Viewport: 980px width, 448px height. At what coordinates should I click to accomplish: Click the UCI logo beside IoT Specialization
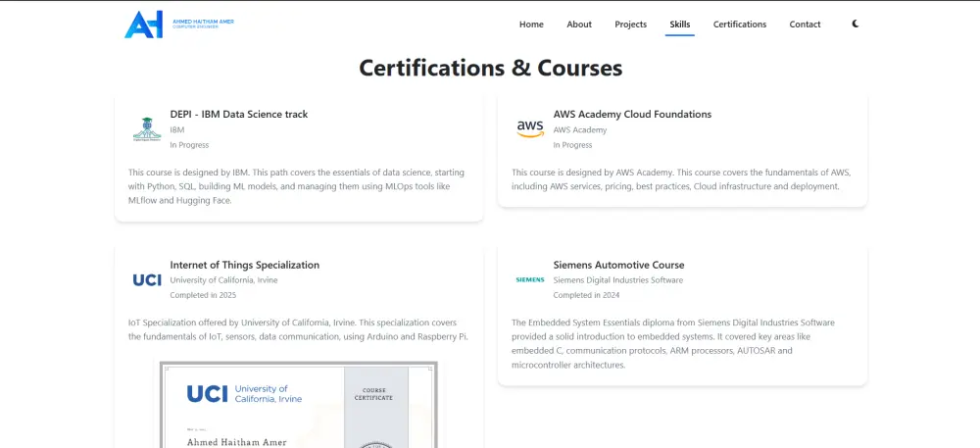147,280
